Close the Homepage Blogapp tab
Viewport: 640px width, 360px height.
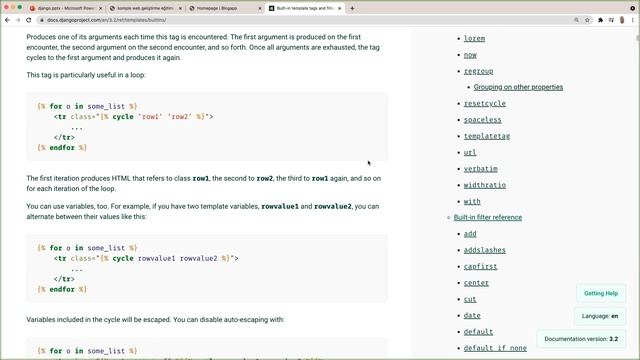click(x=260, y=8)
